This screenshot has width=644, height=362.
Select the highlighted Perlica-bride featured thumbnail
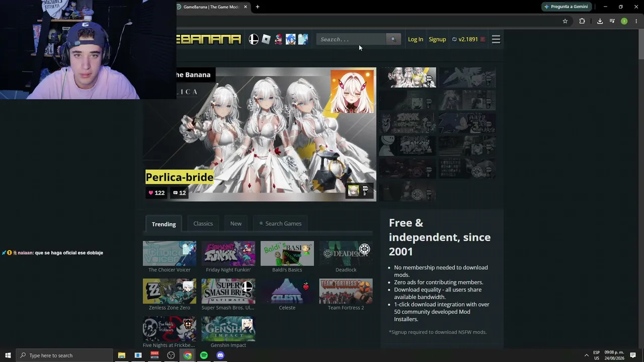click(x=408, y=77)
